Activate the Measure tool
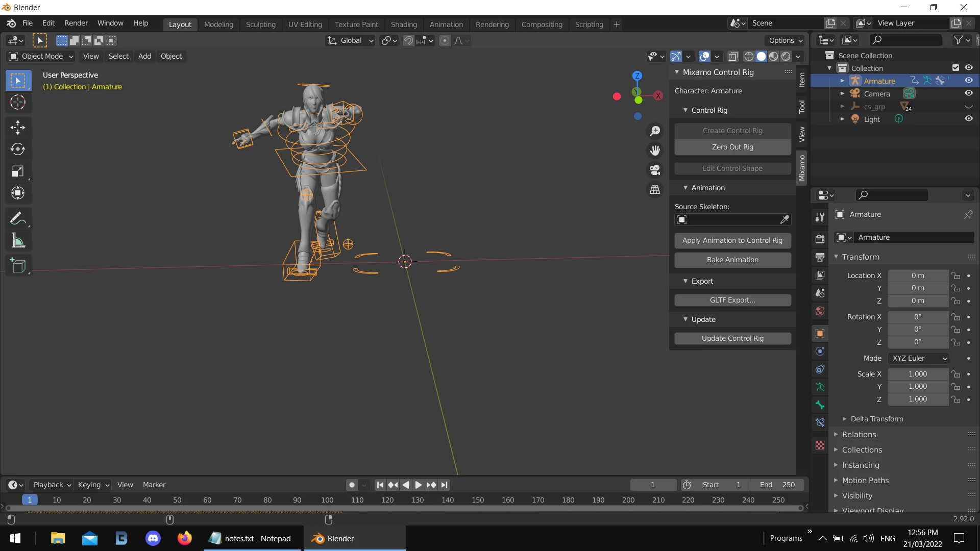 tap(18, 241)
